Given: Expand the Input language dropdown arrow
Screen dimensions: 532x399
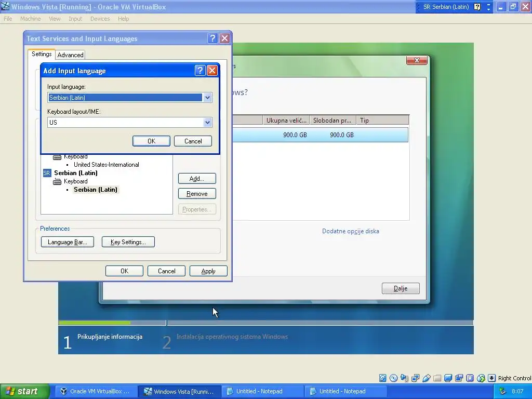Looking at the screenshot, I should pyautogui.click(x=207, y=98).
